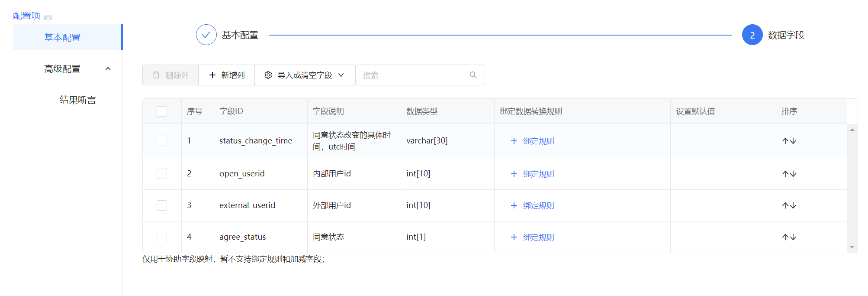Click the table scrollbar down arrow
The height and width of the screenshot is (296, 868).
(852, 247)
